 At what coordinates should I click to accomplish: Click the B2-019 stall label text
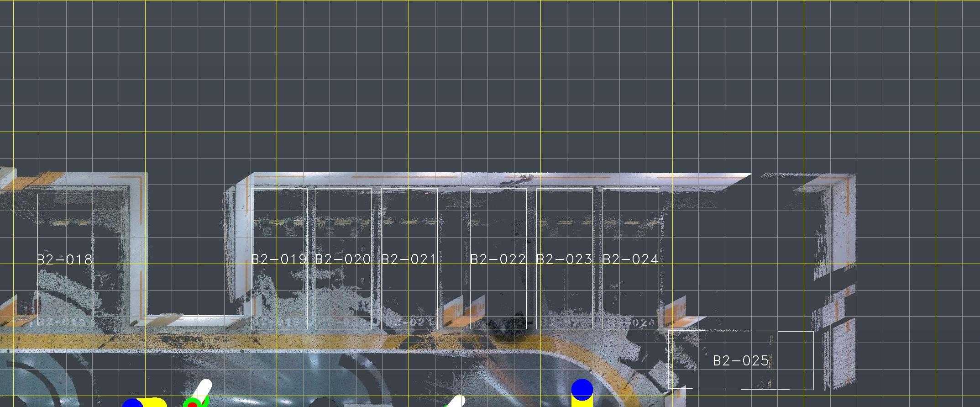[x=279, y=259]
